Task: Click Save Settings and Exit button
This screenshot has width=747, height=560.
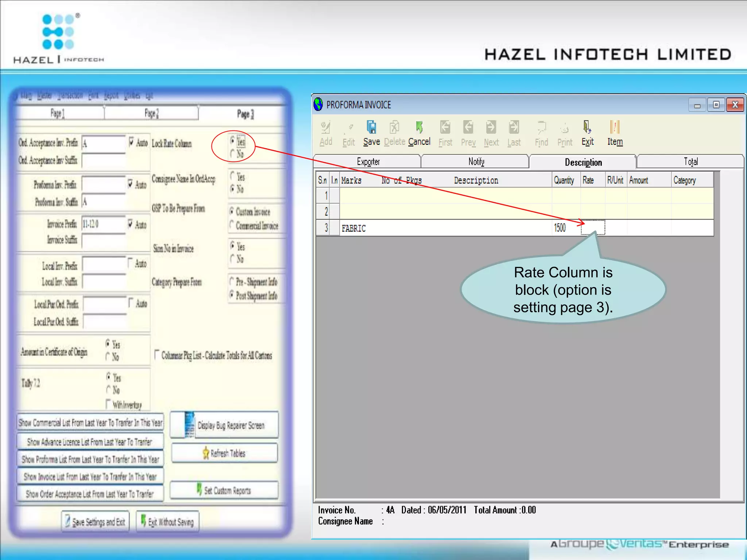Action: tap(96, 522)
